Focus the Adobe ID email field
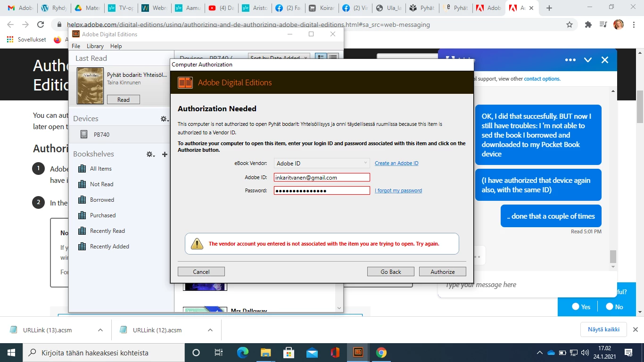 [x=322, y=177]
